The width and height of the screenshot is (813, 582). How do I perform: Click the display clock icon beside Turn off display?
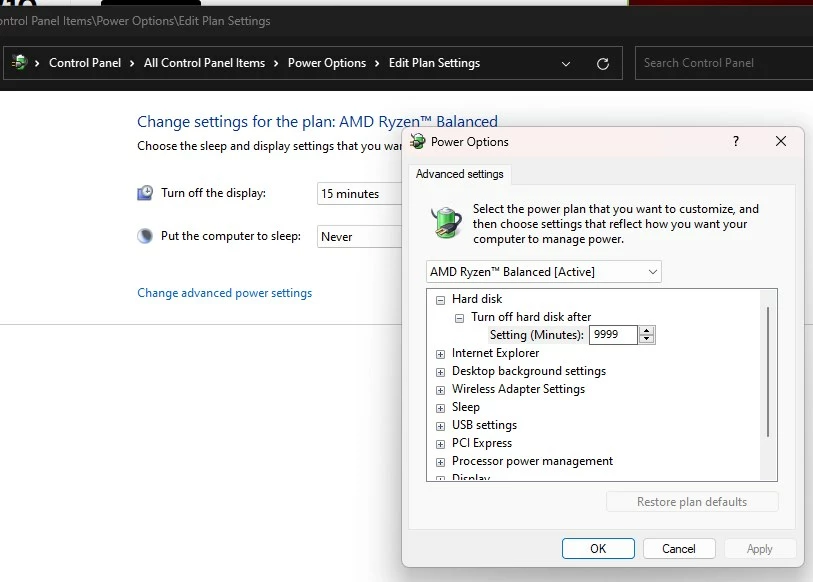145,193
